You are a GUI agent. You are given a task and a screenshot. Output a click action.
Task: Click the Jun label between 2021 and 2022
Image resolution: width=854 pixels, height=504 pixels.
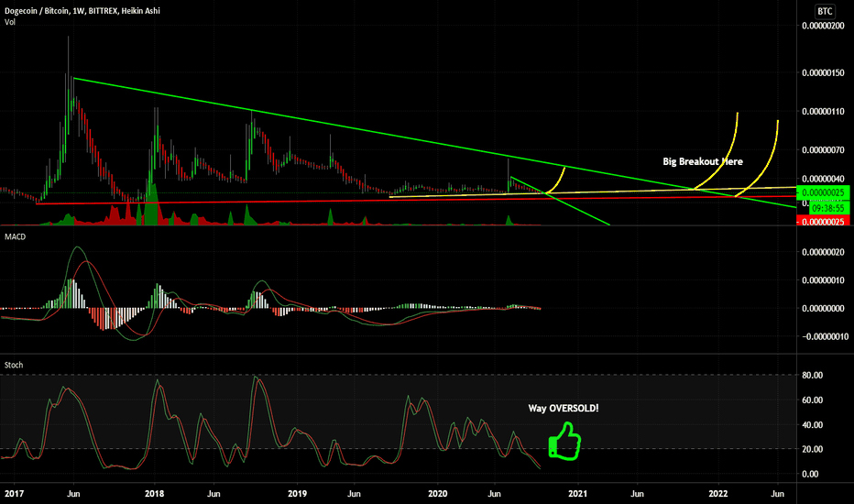[637, 494]
